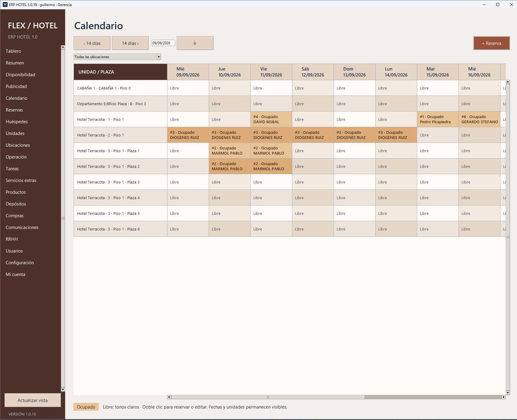Screen dimensions: 517x420
Task: Select Calendario in the sidebar
Action: pos(17,98)
